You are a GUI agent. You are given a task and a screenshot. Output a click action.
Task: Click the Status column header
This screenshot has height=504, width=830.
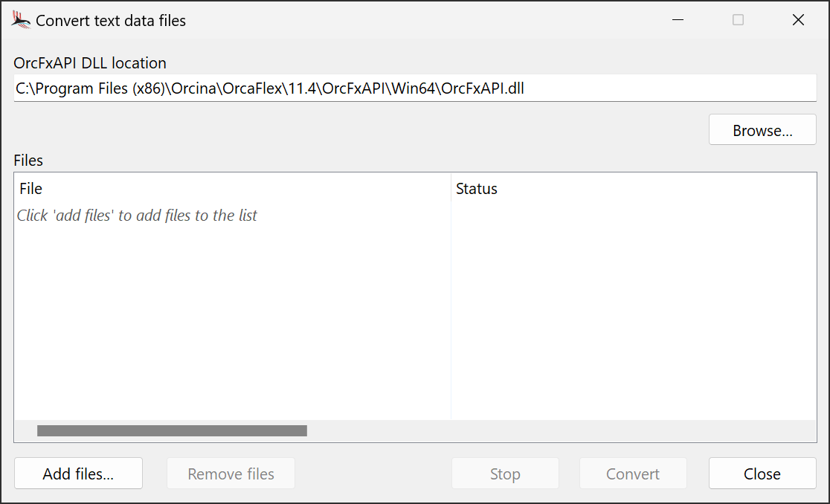point(634,188)
